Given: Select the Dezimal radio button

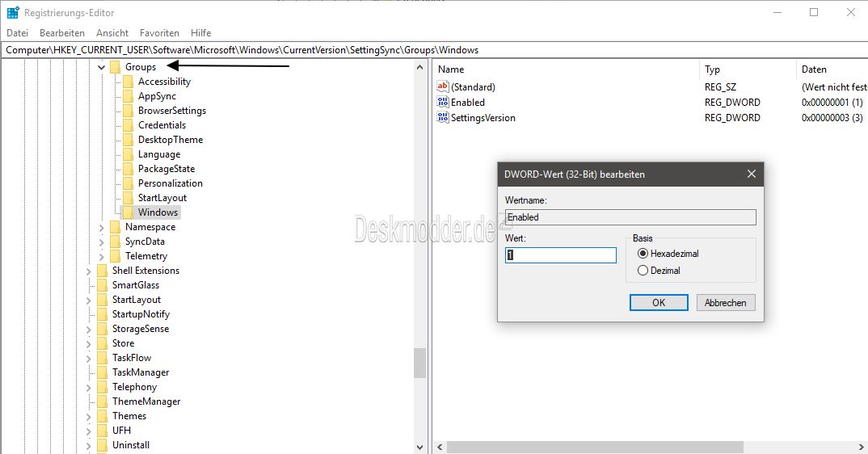Looking at the screenshot, I should [x=643, y=271].
